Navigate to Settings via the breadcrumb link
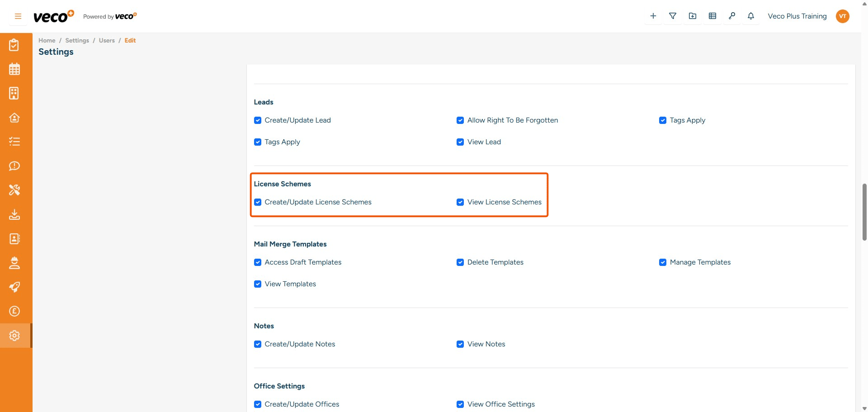 pyautogui.click(x=77, y=40)
